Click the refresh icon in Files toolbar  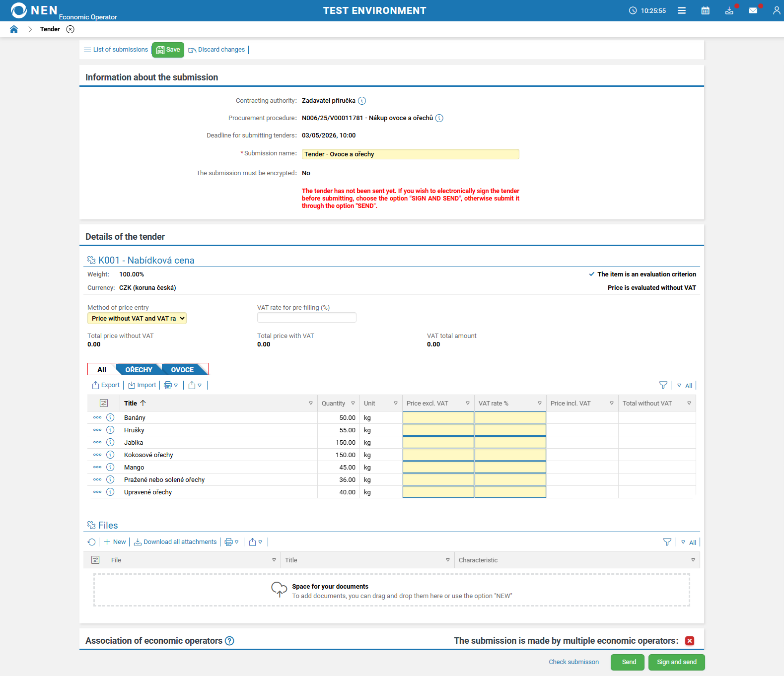pyautogui.click(x=91, y=542)
